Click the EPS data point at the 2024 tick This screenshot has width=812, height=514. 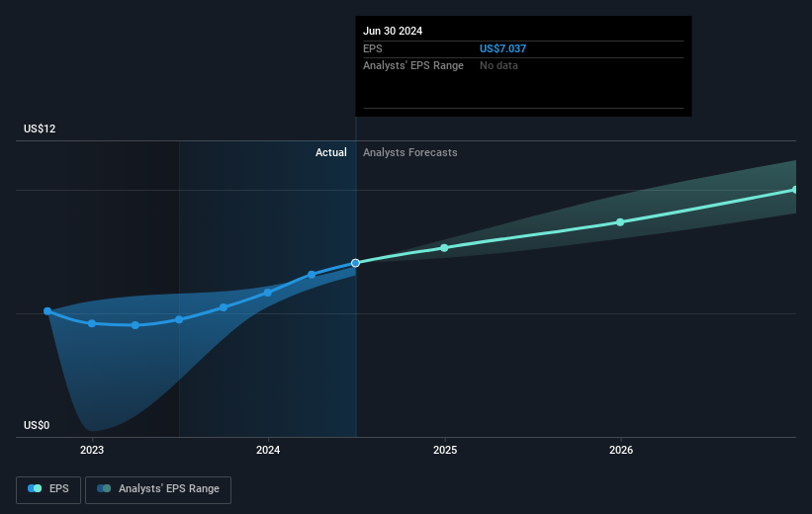click(x=268, y=293)
